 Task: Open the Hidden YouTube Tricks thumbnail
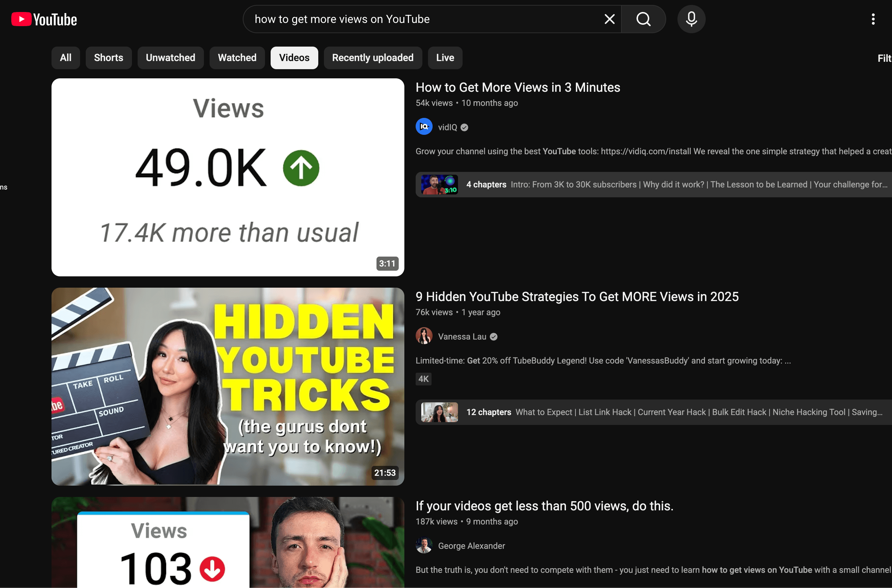click(228, 386)
